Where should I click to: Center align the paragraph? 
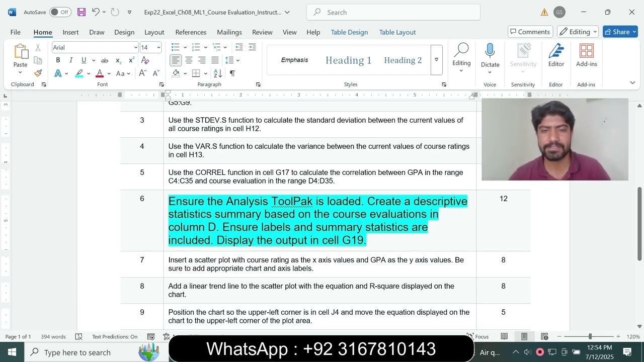(x=189, y=60)
